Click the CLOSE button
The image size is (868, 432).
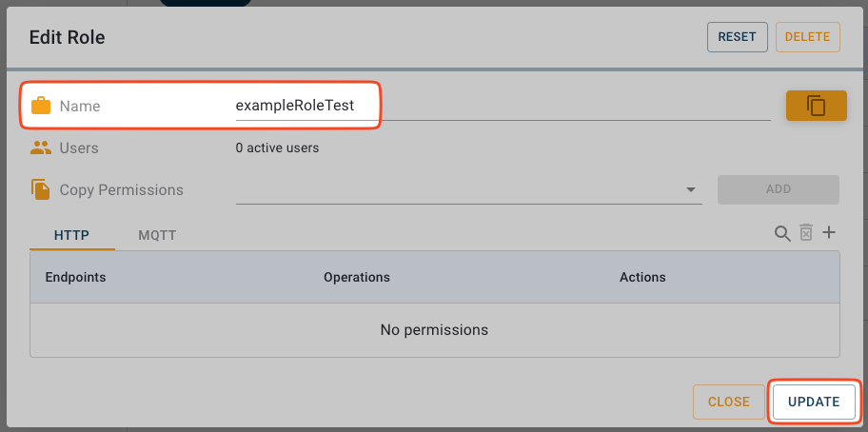click(728, 402)
